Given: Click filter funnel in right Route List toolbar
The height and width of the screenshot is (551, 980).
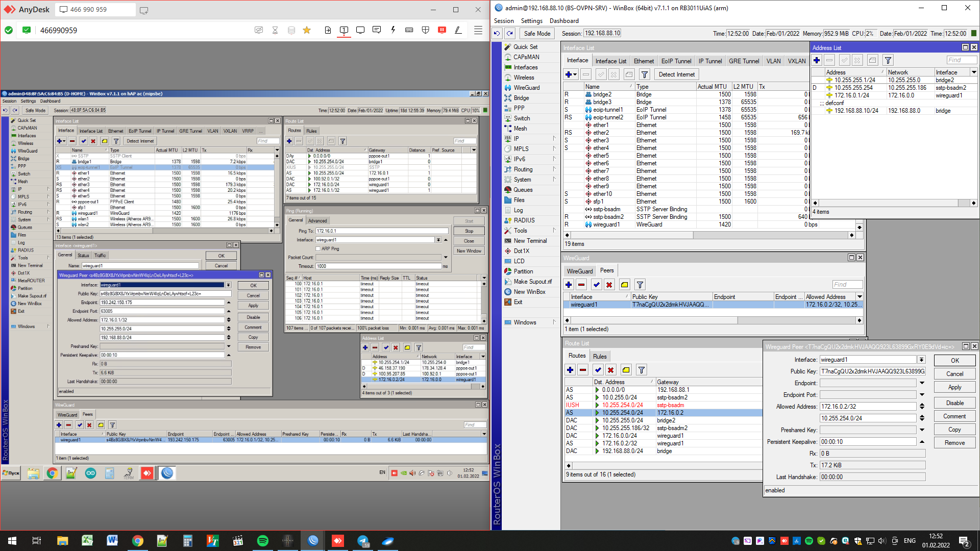Looking at the screenshot, I should pyautogui.click(x=642, y=370).
